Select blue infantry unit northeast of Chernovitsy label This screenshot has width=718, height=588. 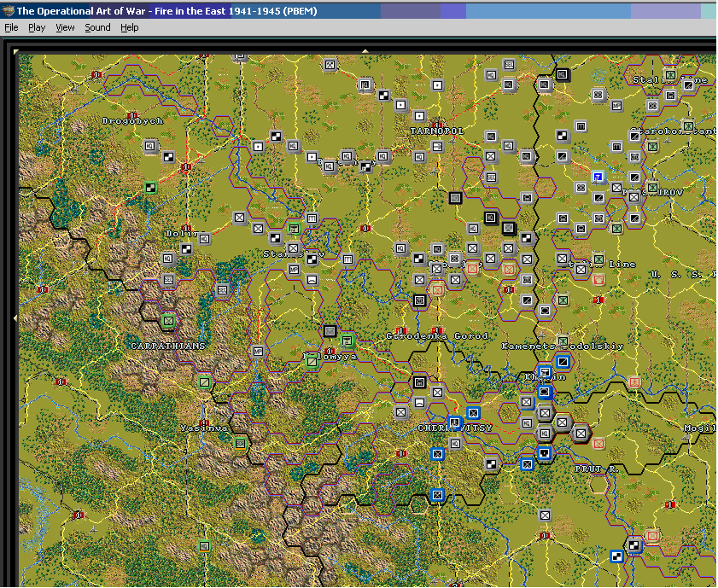(x=473, y=413)
